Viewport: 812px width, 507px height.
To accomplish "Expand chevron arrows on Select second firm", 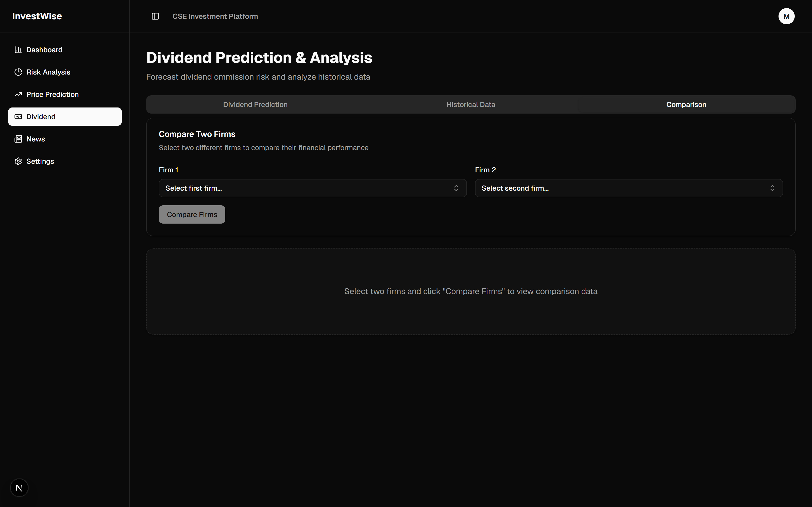I will tap(772, 188).
